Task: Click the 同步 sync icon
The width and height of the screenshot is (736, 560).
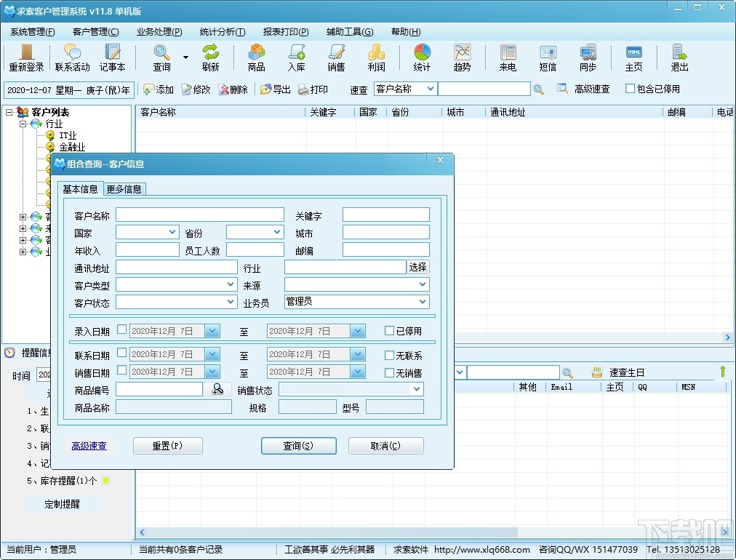Action: coord(588,57)
